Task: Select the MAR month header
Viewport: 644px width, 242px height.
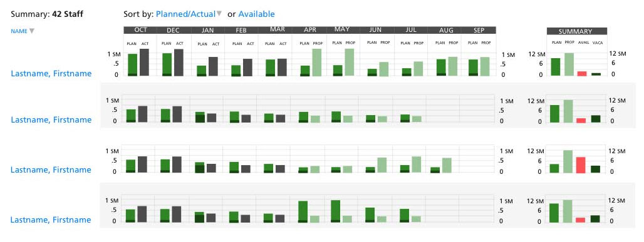Action: (278, 30)
